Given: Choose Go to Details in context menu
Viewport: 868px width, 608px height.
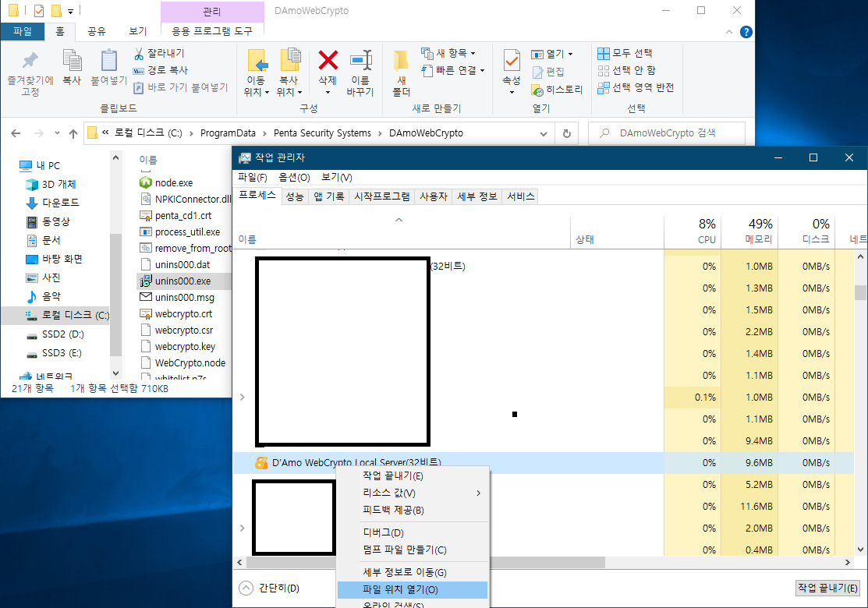Looking at the screenshot, I should coord(413,573).
